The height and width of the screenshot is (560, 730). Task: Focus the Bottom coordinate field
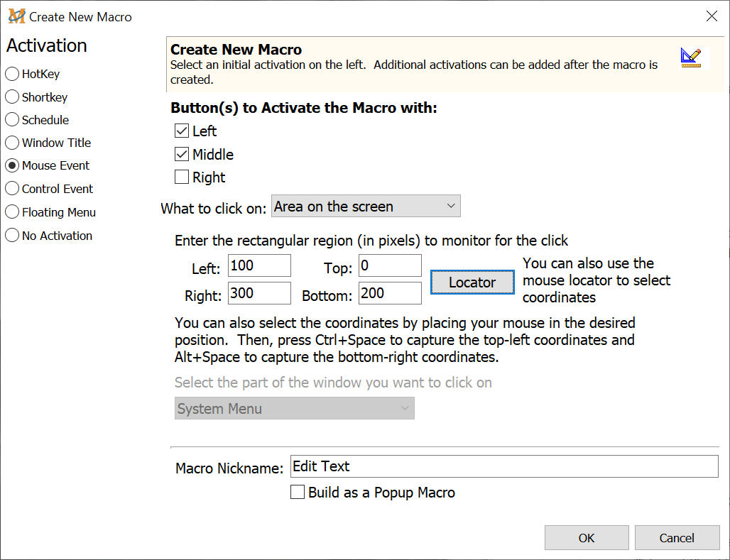pos(390,293)
